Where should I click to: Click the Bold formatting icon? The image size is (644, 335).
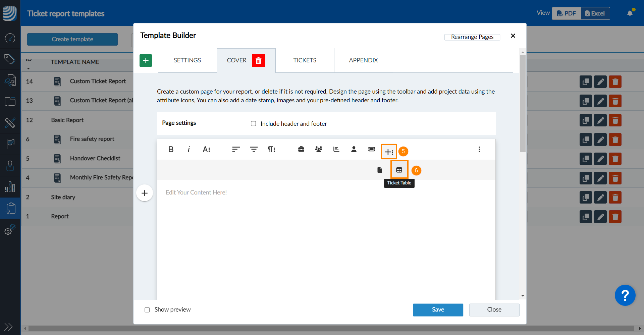tap(171, 150)
